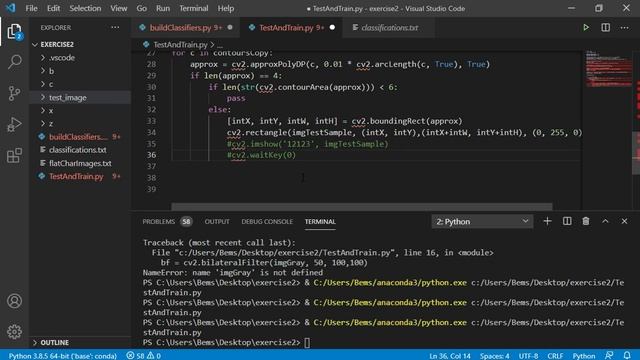Viewport: 640px width, 360px height.
Task: Open errors and warnings status indicator
Action: click(144, 356)
